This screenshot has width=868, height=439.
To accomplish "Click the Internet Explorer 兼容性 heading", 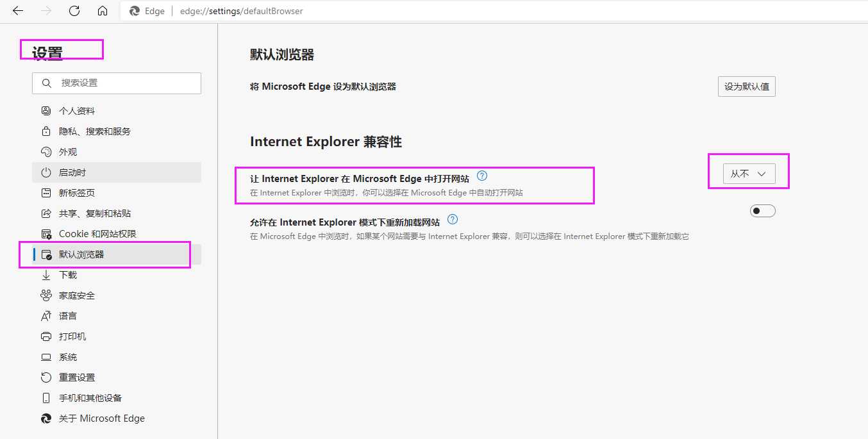I will (x=326, y=142).
